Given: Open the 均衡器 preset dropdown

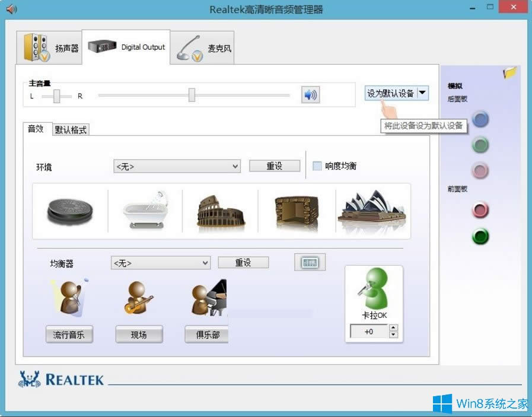Looking at the screenshot, I should point(161,263).
